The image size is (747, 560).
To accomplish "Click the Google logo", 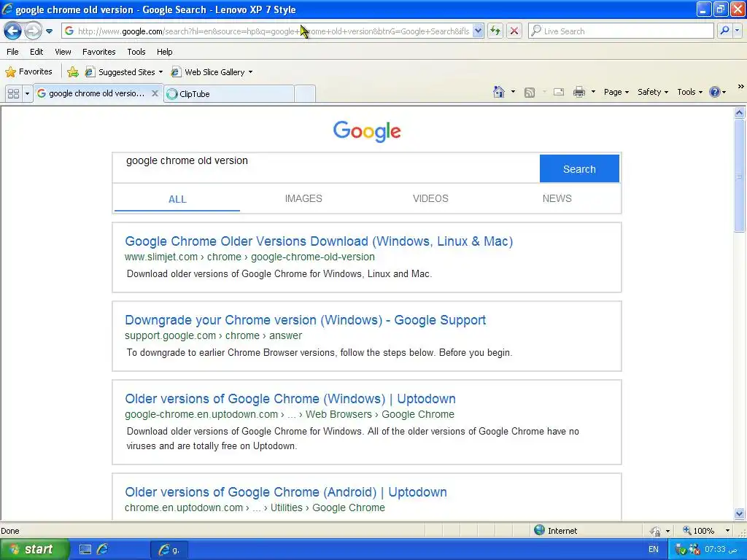I will pyautogui.click(x=367, y=131).
